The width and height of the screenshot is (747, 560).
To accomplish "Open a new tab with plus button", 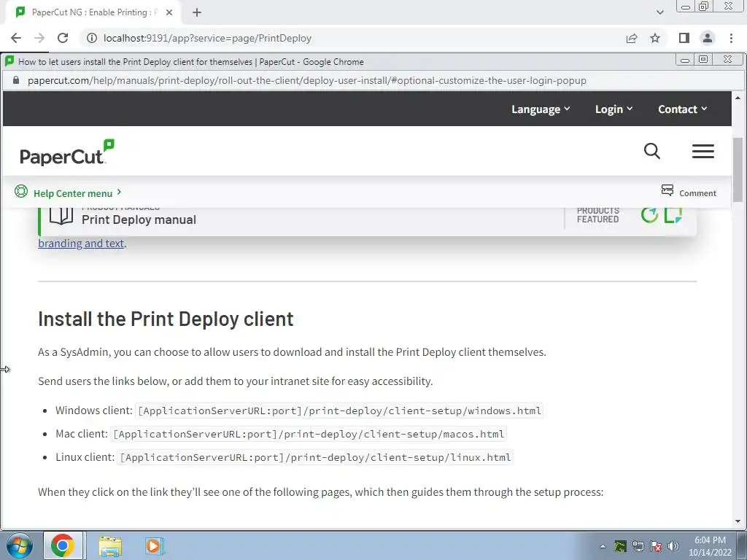I will point(197,12).
